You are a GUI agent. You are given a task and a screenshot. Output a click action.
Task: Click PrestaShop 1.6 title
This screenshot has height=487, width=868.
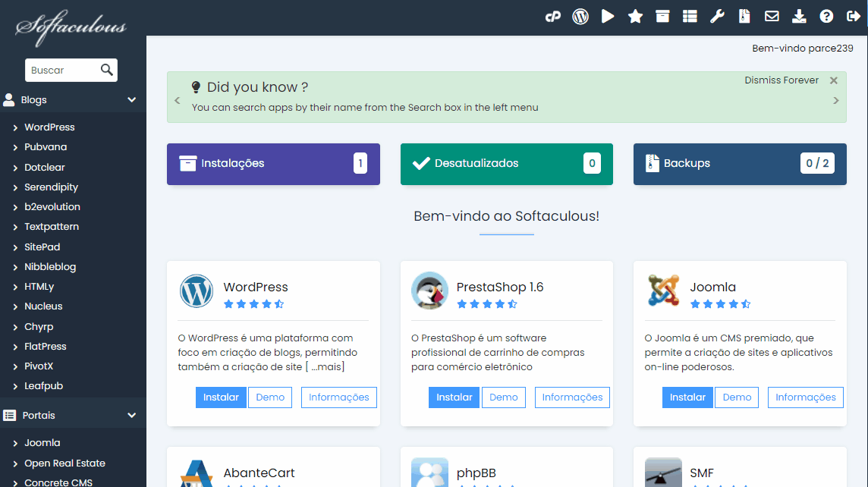(500, 287)
